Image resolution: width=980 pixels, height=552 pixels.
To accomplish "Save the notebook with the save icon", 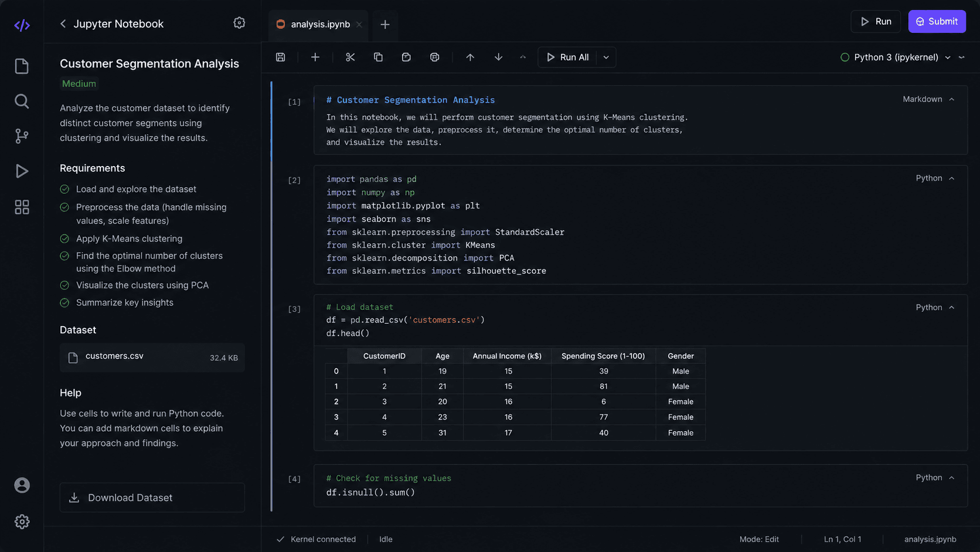I will [x=281, y=57].
